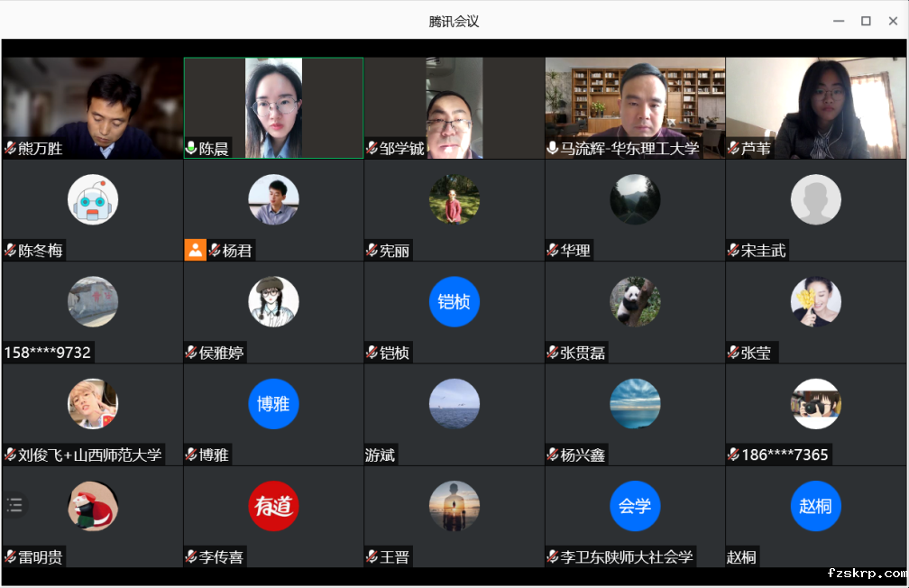
Task: Click the blue 铠桢 avatar circle
Action: coord(454,301)
